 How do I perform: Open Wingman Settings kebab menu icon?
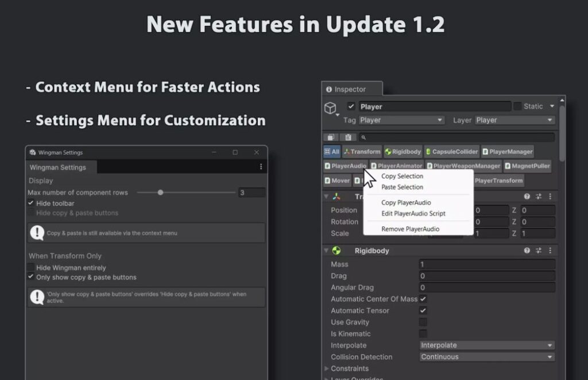[261, 167]
